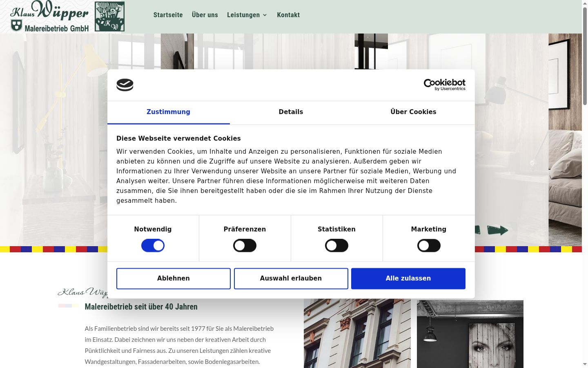Viewport: 588px width, 368px height.
Task: Click heading Diese Webseite verwendet Cookies
Action: [178, 139]
